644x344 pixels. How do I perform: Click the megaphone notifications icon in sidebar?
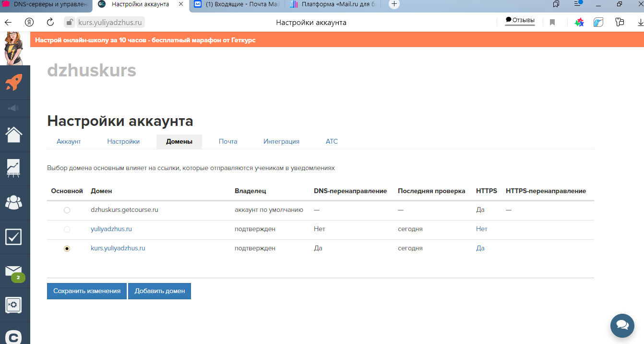(x=14, y=108)
